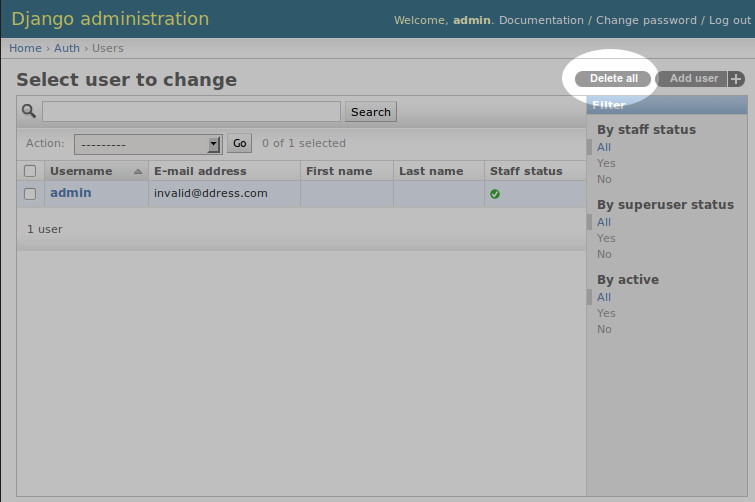
Task: Click the Add user button
Action: pos(693,78)
